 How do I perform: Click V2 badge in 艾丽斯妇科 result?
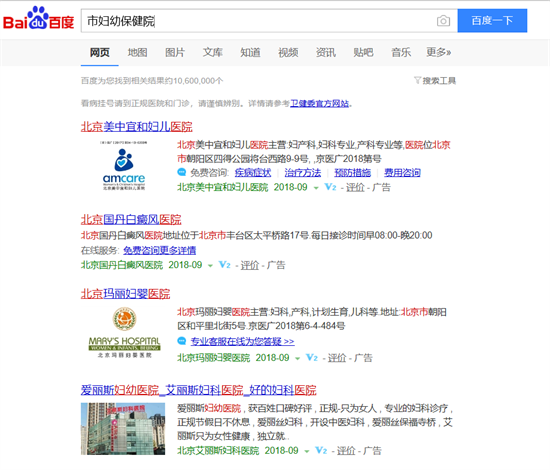click(321, 450)
